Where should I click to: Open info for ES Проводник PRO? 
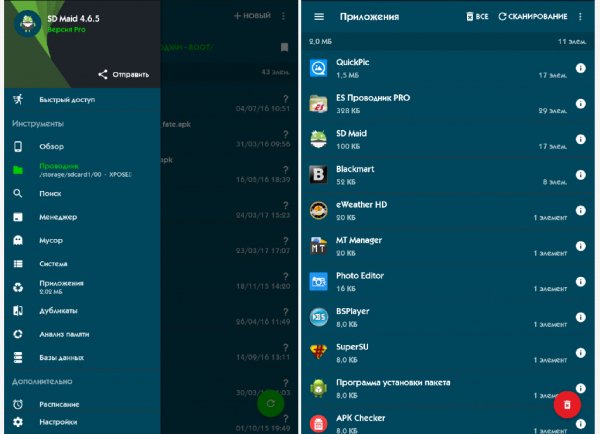click(580, 104)
